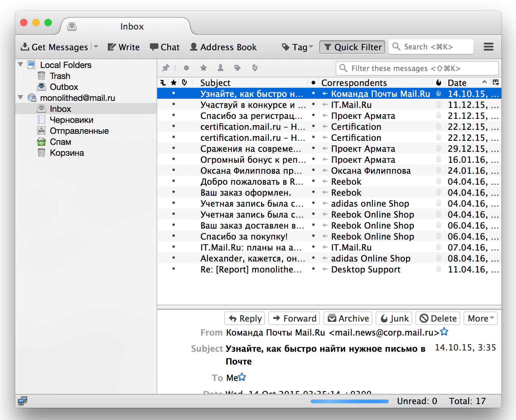The image size is (516, 420).
Task: Open the Отправленные sent folder
Action: click(x=79, y=131)
